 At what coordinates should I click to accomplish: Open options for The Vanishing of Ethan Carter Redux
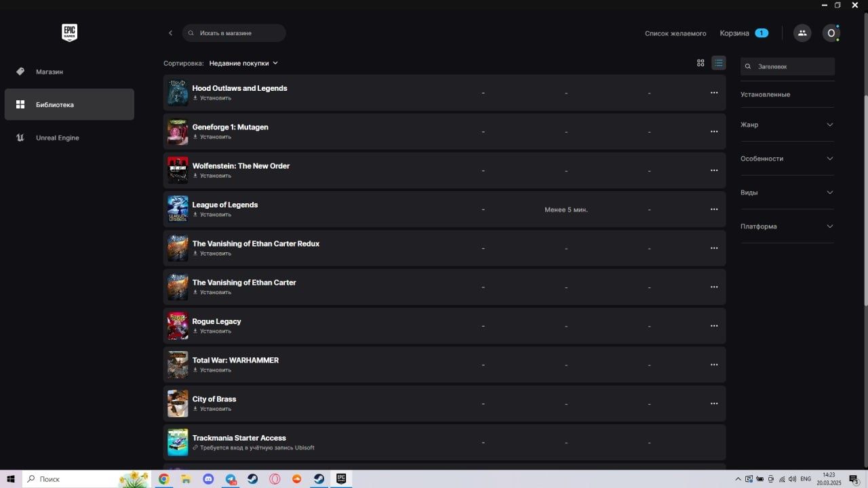pos(714,248)
